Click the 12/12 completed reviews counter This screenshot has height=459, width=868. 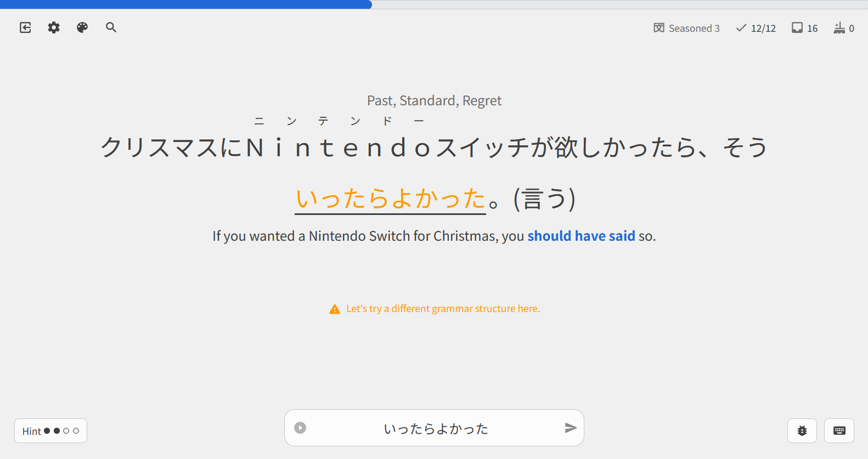pos(756,28)
